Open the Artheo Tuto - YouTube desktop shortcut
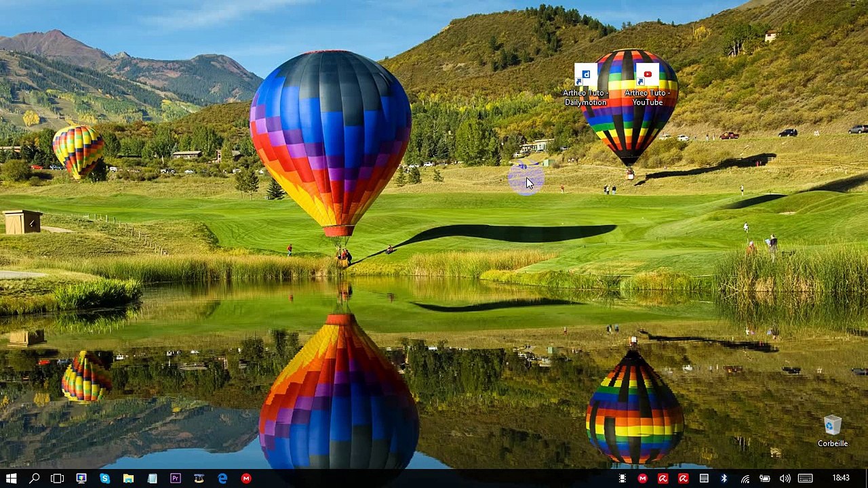 pyautogui.click(x=648, y=85)
